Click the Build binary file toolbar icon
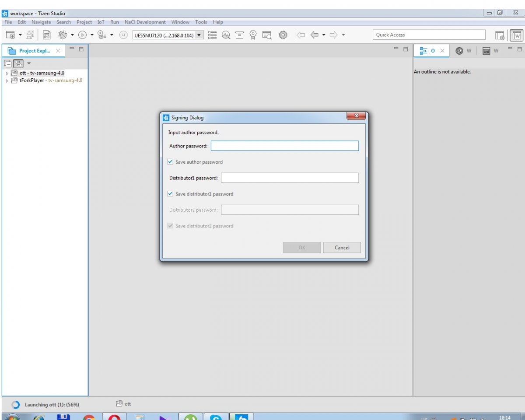Screen dimensions: 525x420 [x=47, y=35]
